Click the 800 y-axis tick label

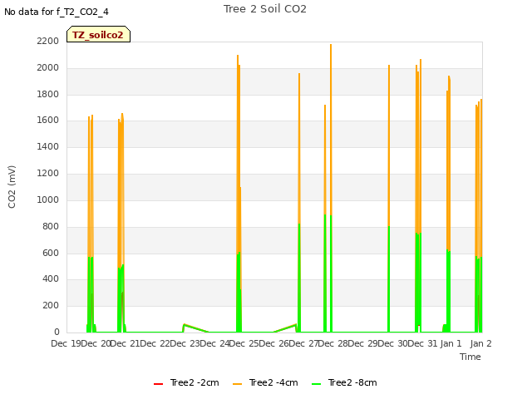(x=51, y=226)
